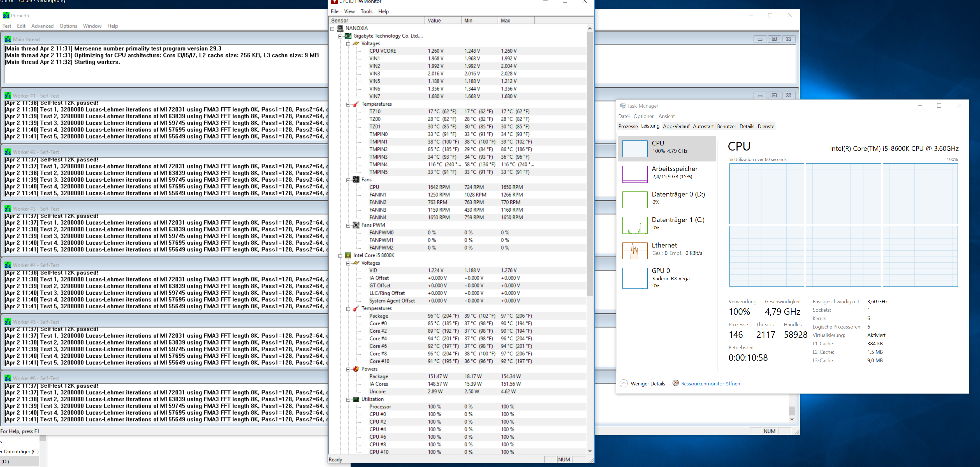Open the Prime95 Options menu
The height and width of the screenshot is (467, 980).
tap(68, 26)
